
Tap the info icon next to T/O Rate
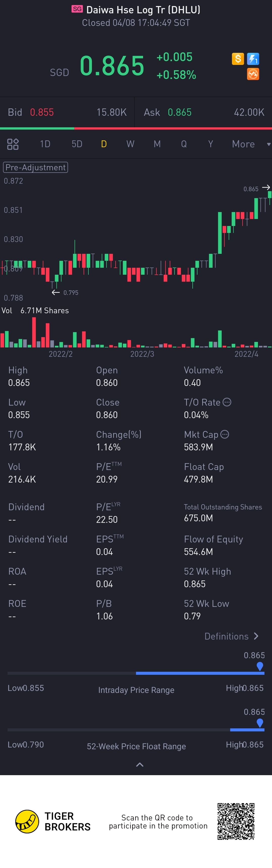[227, 402]
